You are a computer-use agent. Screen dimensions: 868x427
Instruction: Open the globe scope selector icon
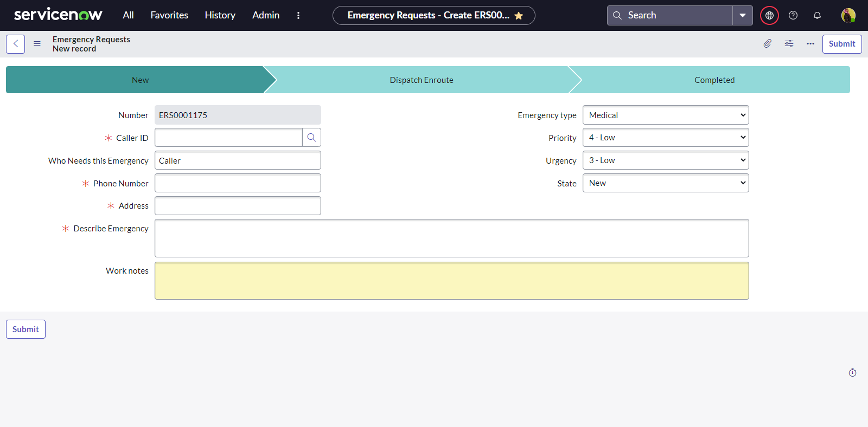click(769, 15)
